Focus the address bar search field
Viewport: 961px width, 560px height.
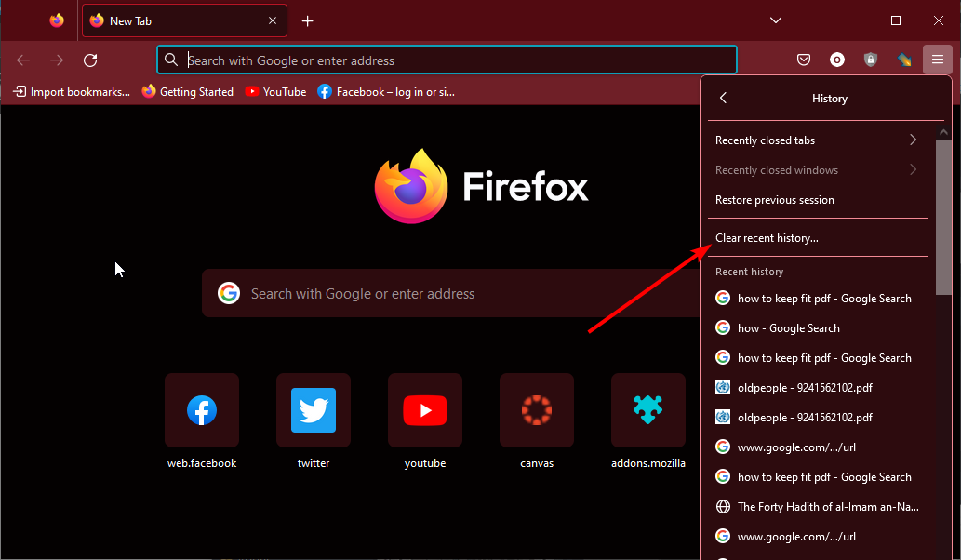[x=447, y=60]
